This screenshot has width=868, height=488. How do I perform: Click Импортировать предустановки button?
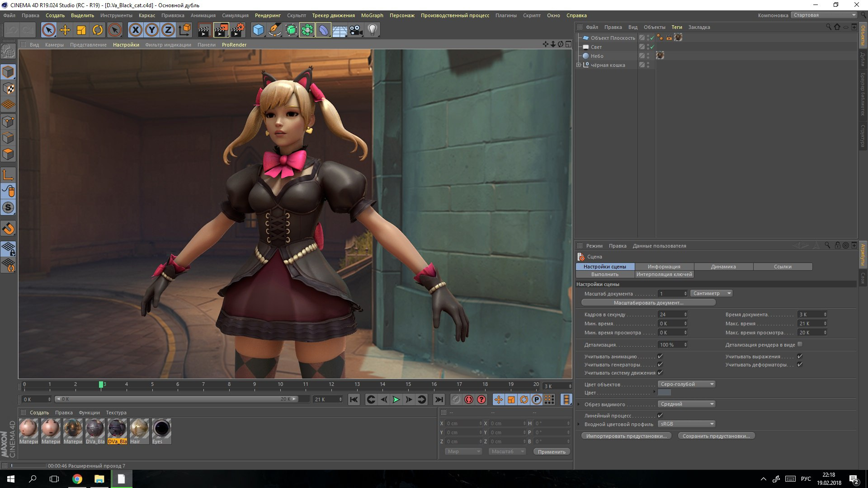point(626,436)
